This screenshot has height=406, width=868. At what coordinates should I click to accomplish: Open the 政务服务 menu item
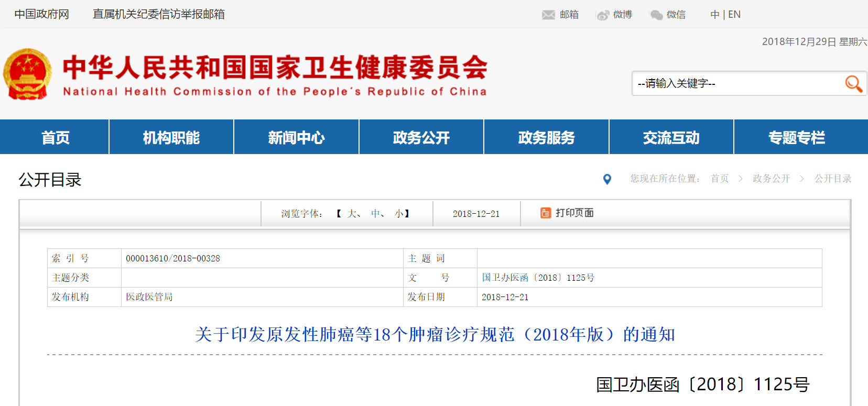pyautogui.click(x=546, y=137)
